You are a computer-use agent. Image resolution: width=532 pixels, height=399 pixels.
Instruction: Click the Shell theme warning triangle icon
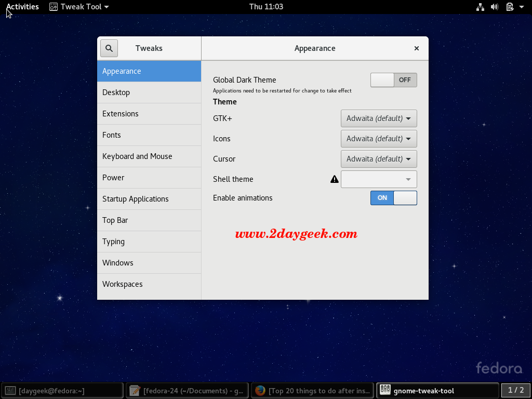point(335,179)
